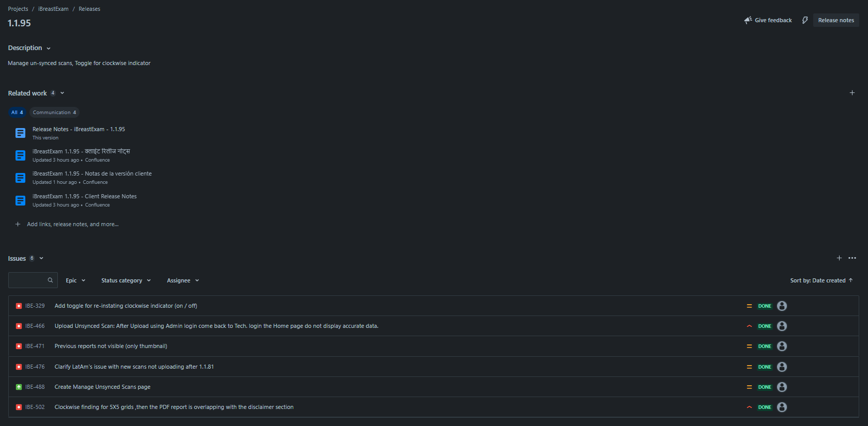Click the assignee avatar for IBE-329

point(782,306)
